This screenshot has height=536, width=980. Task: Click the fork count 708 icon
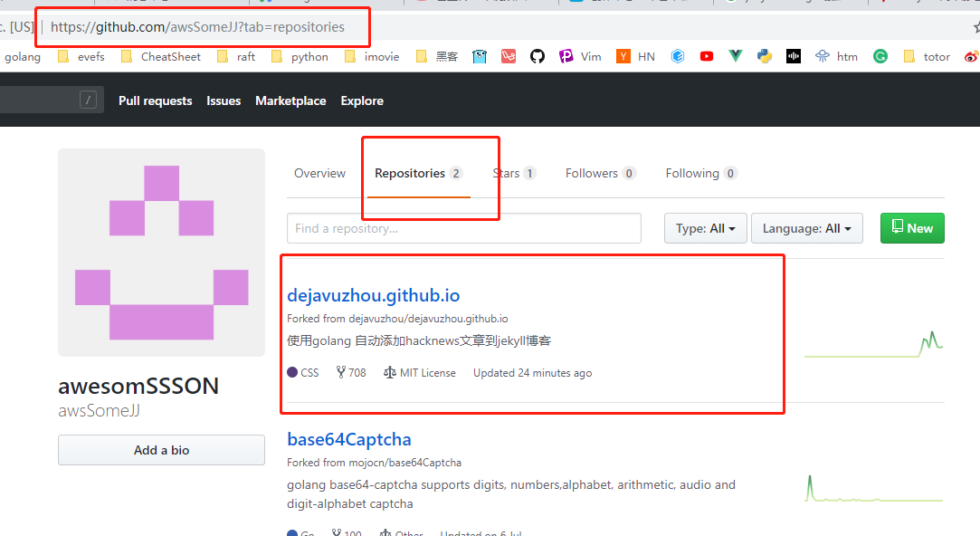[x=340, y=373]
